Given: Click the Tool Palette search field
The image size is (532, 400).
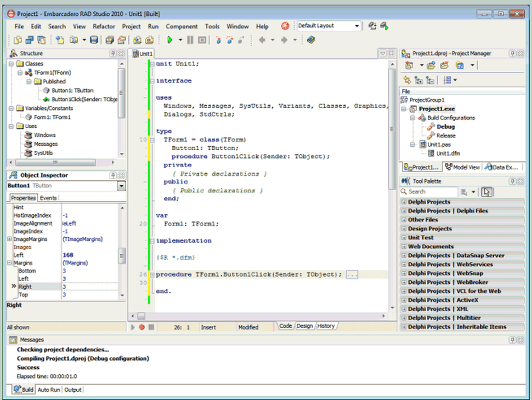Looking at the screenshot, I should pos(431,192).
